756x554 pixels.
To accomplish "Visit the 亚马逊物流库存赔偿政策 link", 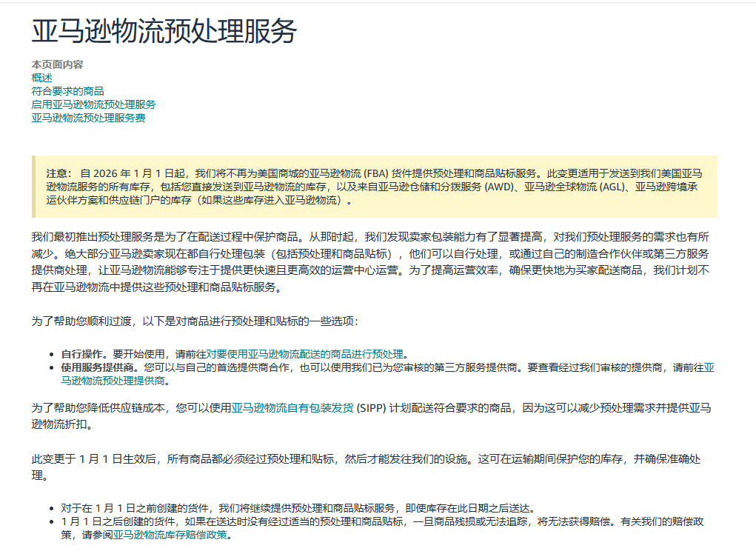I will [172, 535].
